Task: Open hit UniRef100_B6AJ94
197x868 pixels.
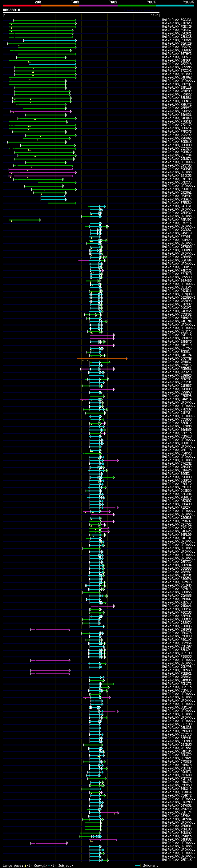Action: (x=177, y=260)
